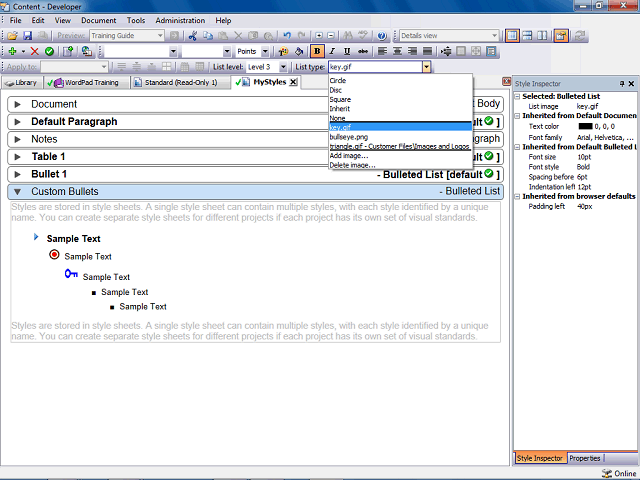Click the blue Undo arrow
Screen dimensions: 640x480
point(287,36)
